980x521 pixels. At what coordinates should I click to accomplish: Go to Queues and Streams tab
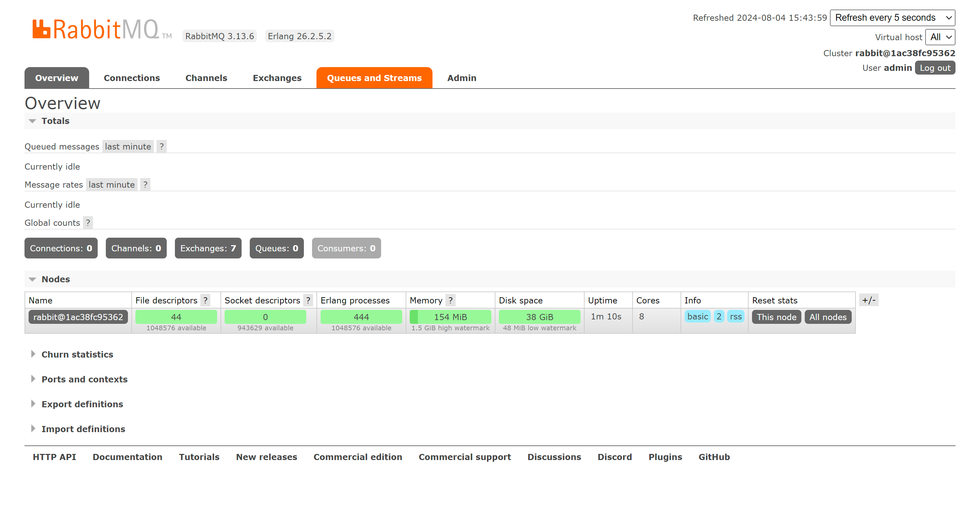click(x=374, y=78)
